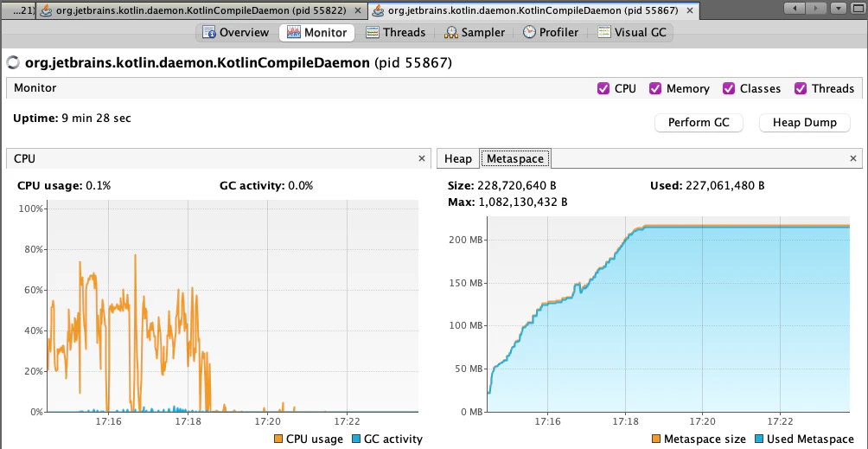The width and height of the screenshot is (868, 449).
Task: Uncheck the Classes checkbox
Action: click(729, 88)
